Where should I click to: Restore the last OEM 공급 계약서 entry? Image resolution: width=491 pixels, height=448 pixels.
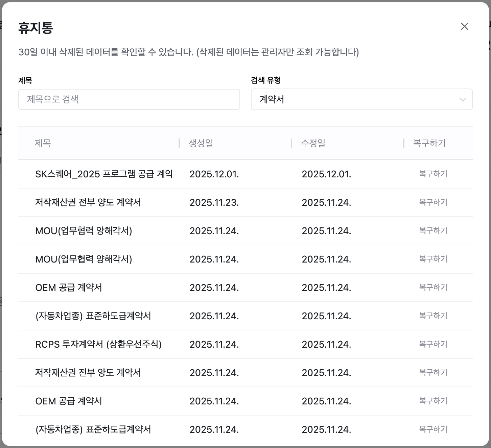point(433,401)
